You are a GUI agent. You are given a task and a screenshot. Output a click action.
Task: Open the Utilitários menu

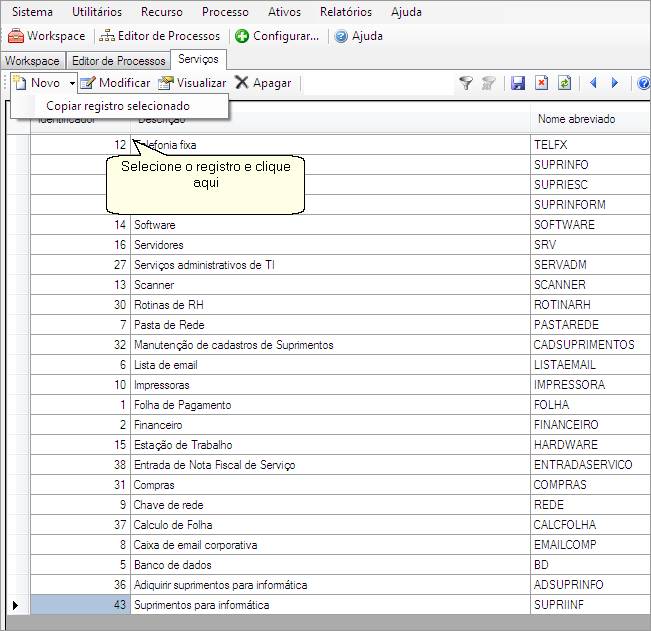[97, 12]
